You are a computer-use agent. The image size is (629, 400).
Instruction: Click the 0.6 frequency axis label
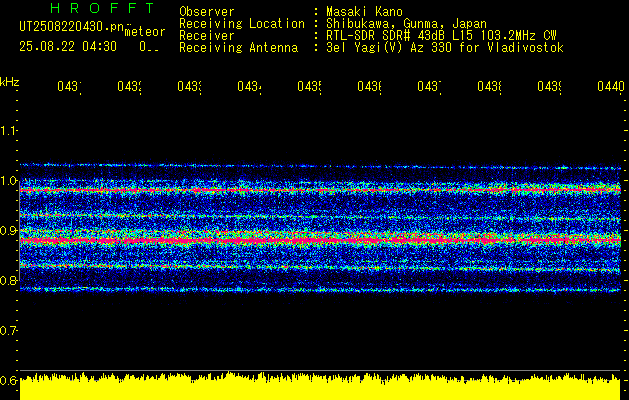[x=8, y=380]
